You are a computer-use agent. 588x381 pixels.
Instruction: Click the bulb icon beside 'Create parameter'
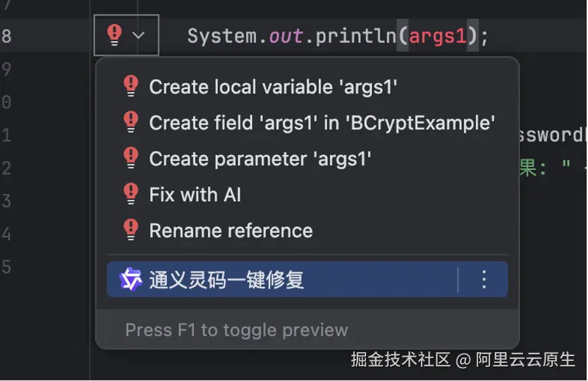(x=131, y=159)
